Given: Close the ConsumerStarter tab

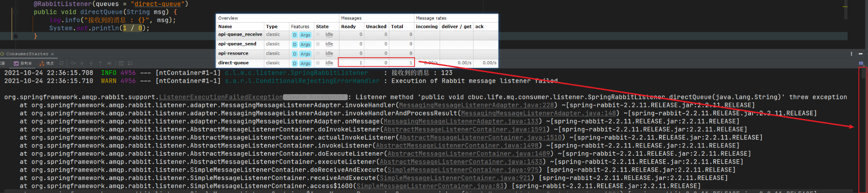Looking at the screenshot, I should pos(53,54).
